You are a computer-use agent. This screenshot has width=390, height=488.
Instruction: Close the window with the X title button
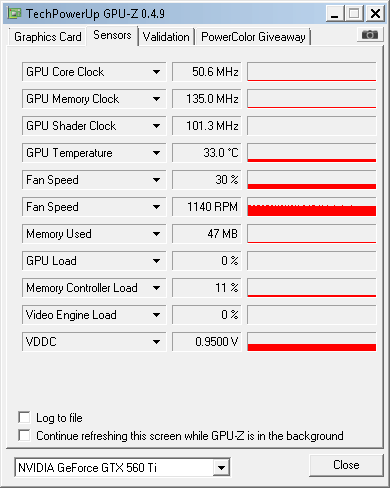click(x=375, y=14)
